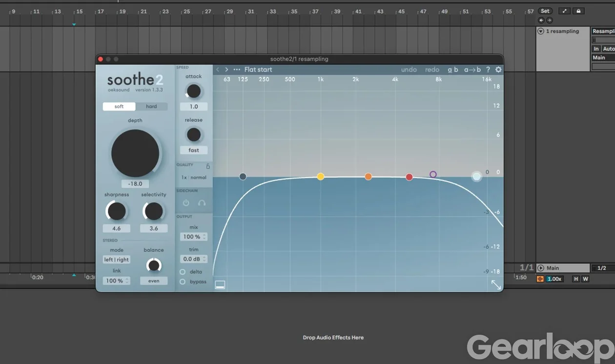Select the dark low-cut band node
Screen dimensions: 615x364
pos(243,177)
